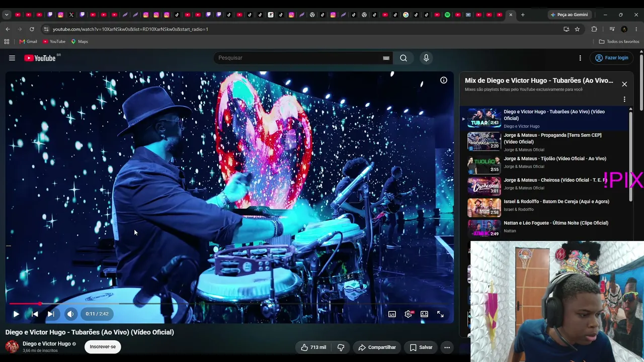Open the Diego e Victor Hugo channel name link
The width and height of the screenshot is (644, 362).
coord(47,344)
